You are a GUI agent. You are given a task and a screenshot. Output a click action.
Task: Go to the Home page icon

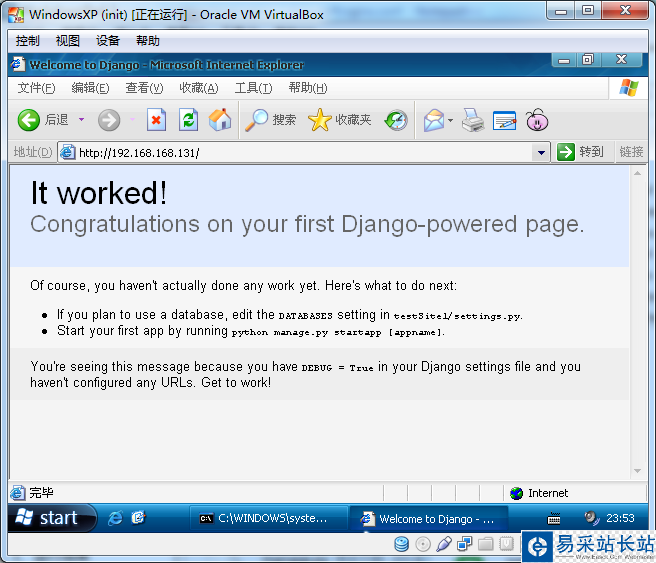pos(220,120)
